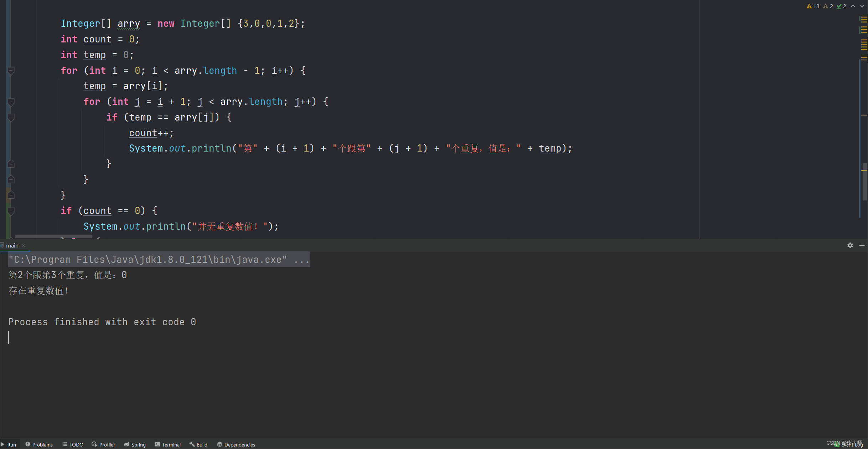Hide the Run panel with minus button
This screenshot has height=449, width=868.
[862, 245]
